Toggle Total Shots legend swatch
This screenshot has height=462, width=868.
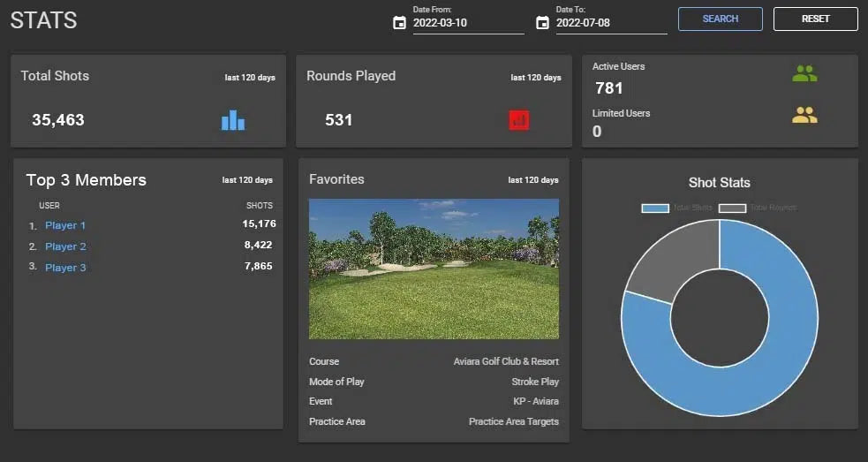tap(655, 208)
